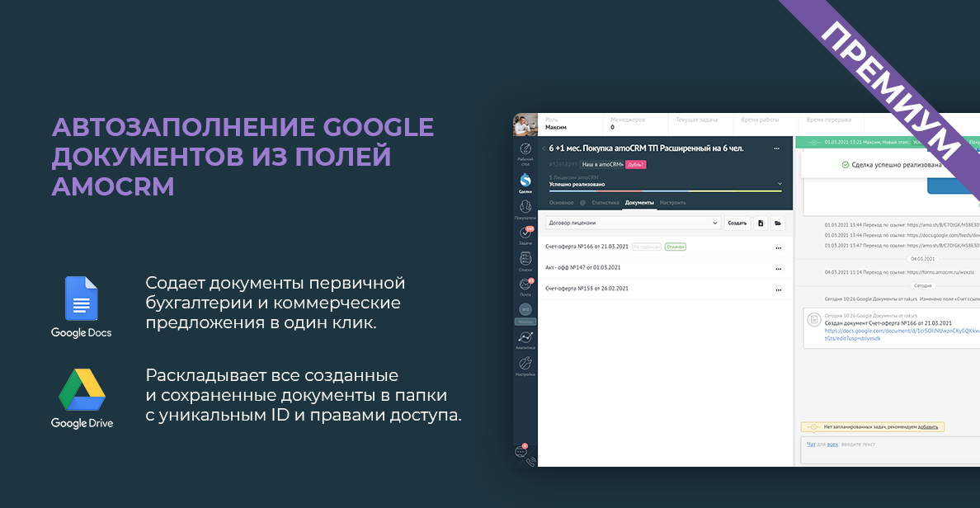Open Счет-оферта №166 от 21.03.2021
The height and width of the screenshot is (508, 980).
coord(587,247)
